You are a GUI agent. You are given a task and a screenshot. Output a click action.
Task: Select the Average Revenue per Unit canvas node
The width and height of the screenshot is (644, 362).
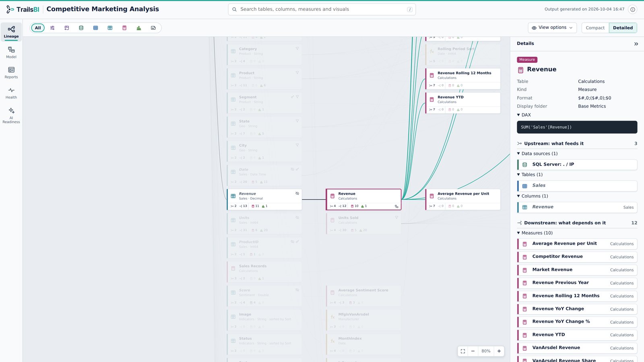(x=463, y=200)
